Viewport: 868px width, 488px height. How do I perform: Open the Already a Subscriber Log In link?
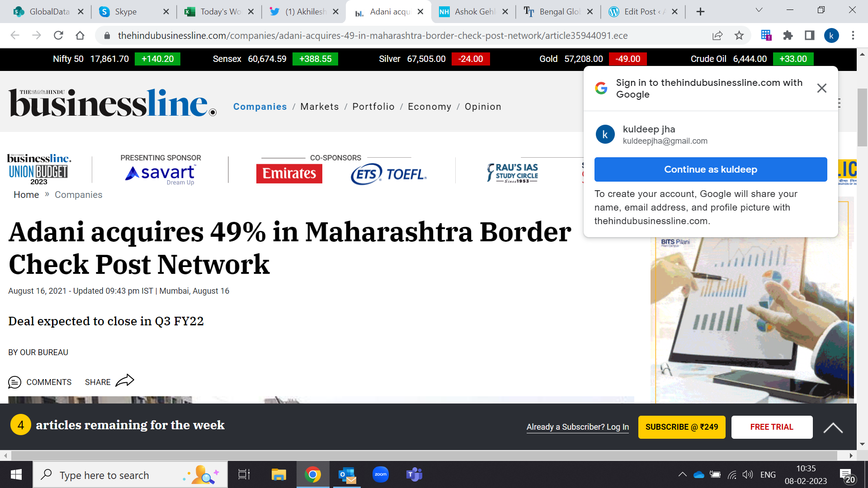tap(578, 427)
